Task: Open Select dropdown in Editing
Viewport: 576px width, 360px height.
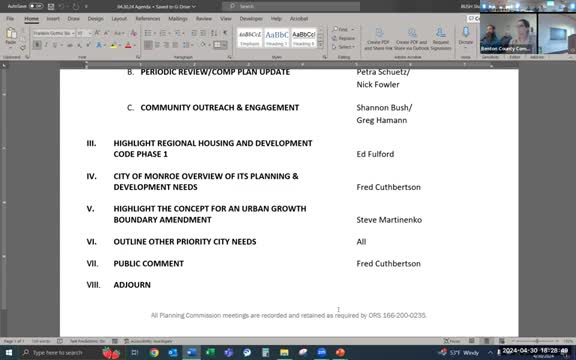Action: pyautogui.click(x=343, y=47)
